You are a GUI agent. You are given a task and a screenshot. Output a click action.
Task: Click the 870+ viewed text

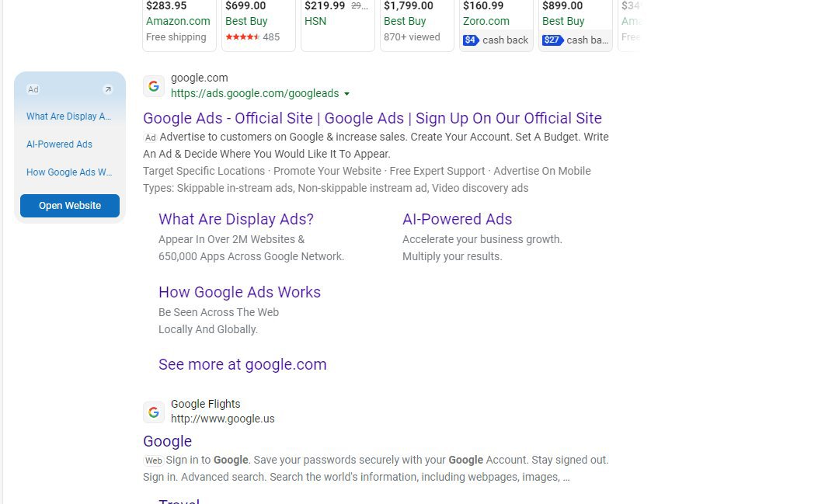(x=412, y=37)
